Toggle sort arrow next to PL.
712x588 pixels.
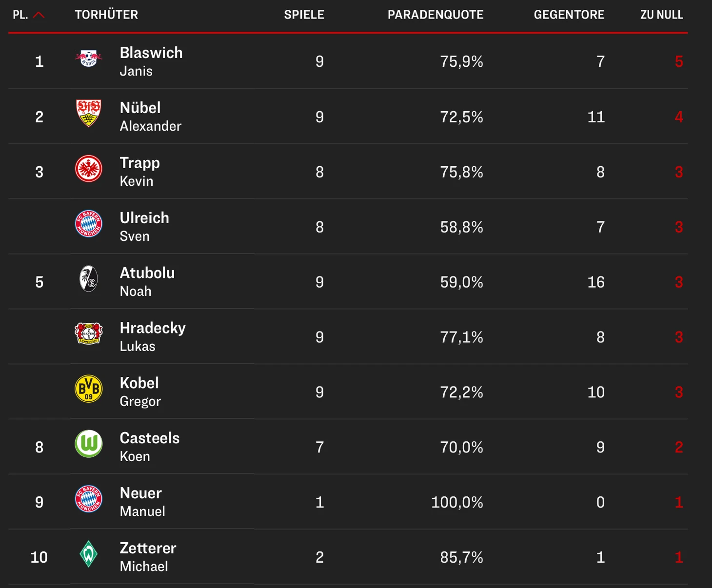pyautogui.click(x=39, y=15)
